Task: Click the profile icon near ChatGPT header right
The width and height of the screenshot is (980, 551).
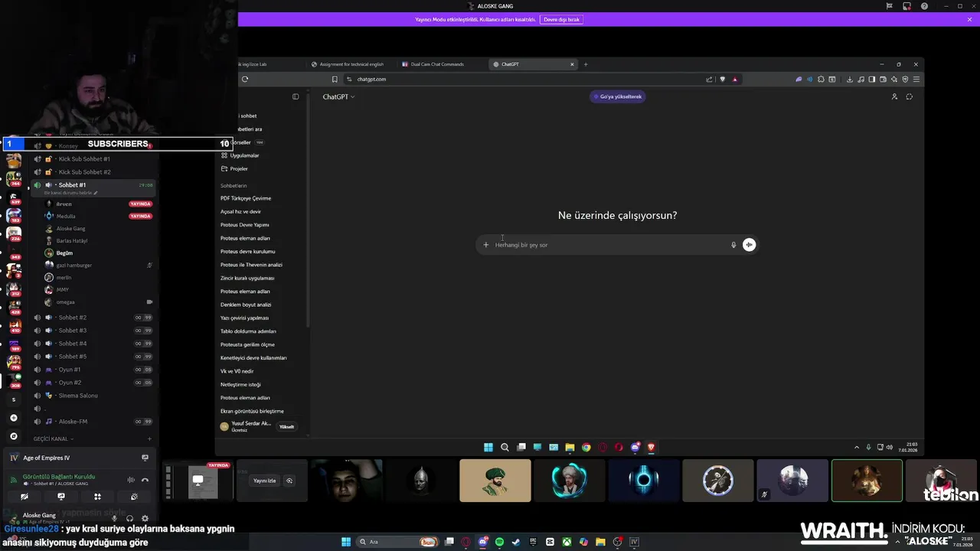Action: (894, 96)
